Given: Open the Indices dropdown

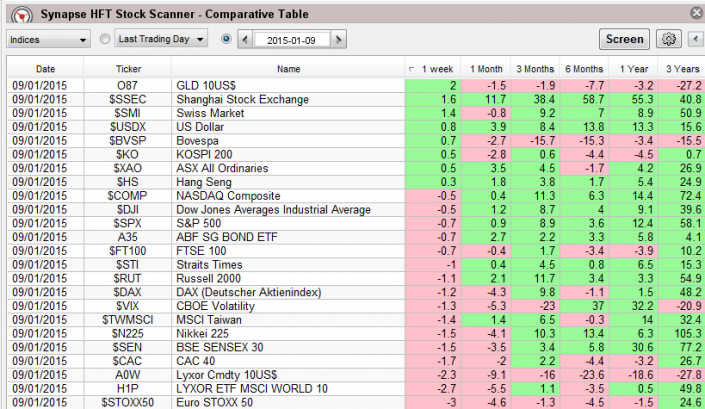Looking at the screenshot, I should click(48, 39).
